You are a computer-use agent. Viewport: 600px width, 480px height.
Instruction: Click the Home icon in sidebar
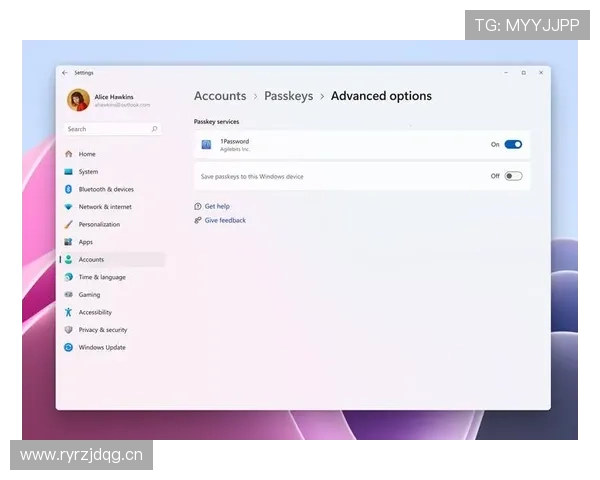pos(68,154)
